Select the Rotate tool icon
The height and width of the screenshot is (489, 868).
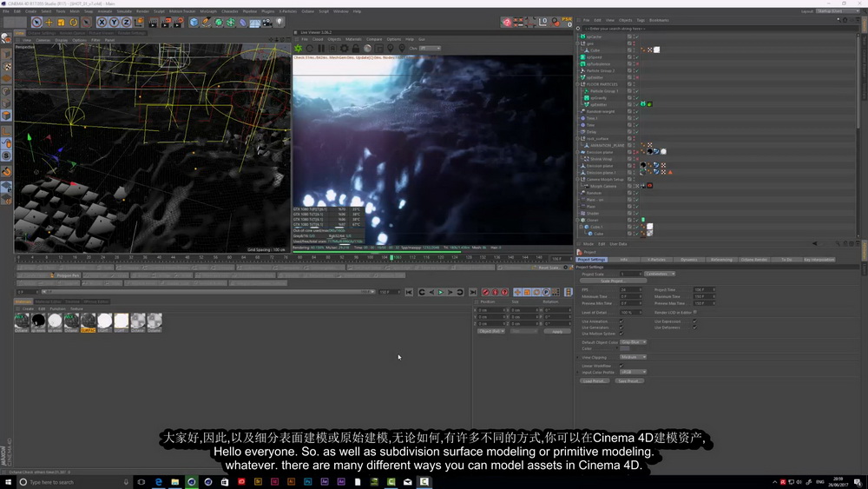point(73,23)
